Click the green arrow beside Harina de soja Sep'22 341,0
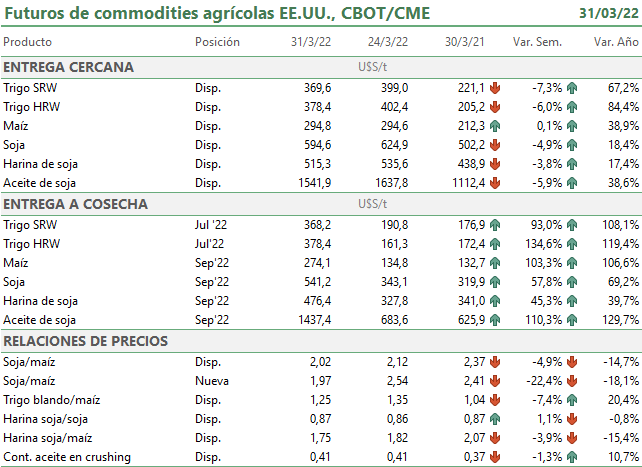Viewport: 642px width, 467px height. 495,301
